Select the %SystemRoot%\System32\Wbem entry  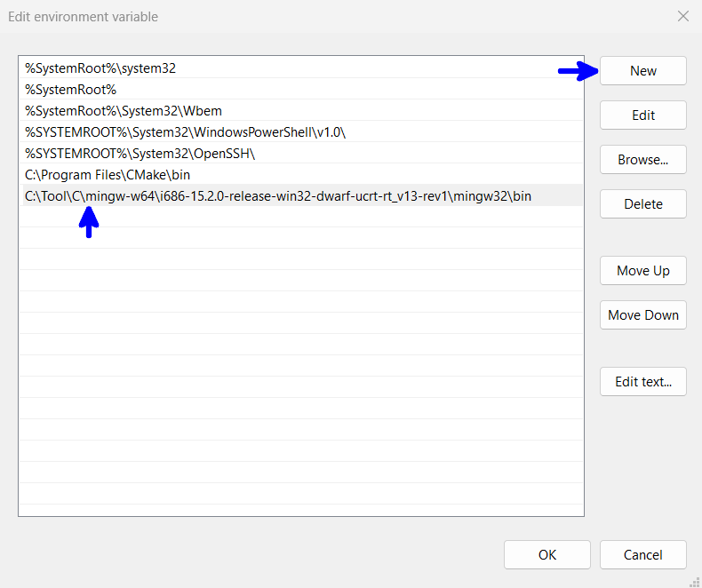coord(301,110)
